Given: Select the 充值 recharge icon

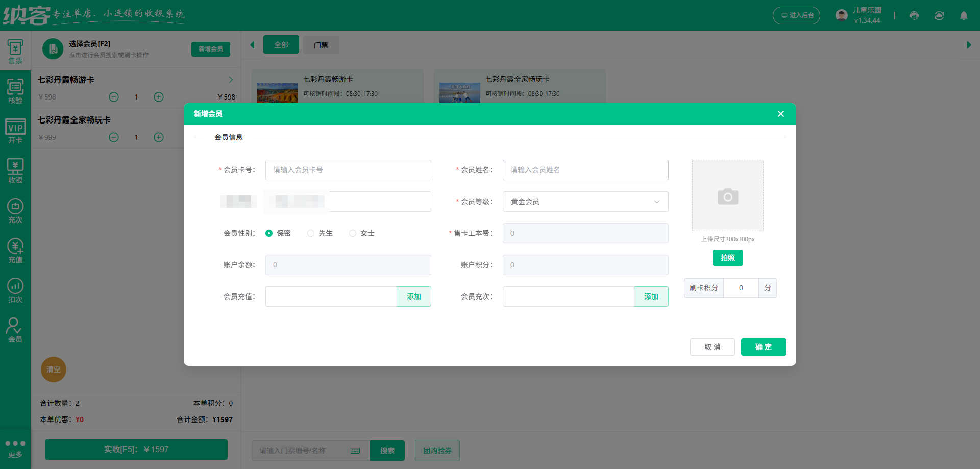Looking at the screenshot, I should [15, 249].
